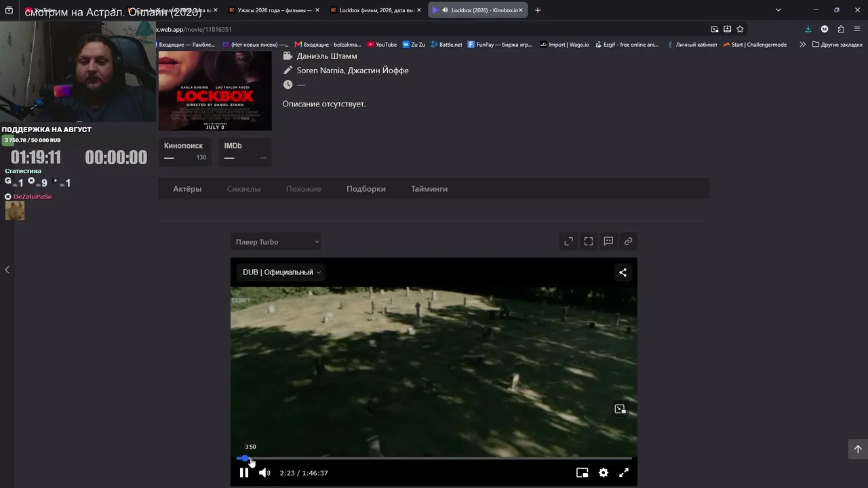This screenshot has width=868, height=488.
Task: Enter fullscreen in the video player
Action: 624,473
